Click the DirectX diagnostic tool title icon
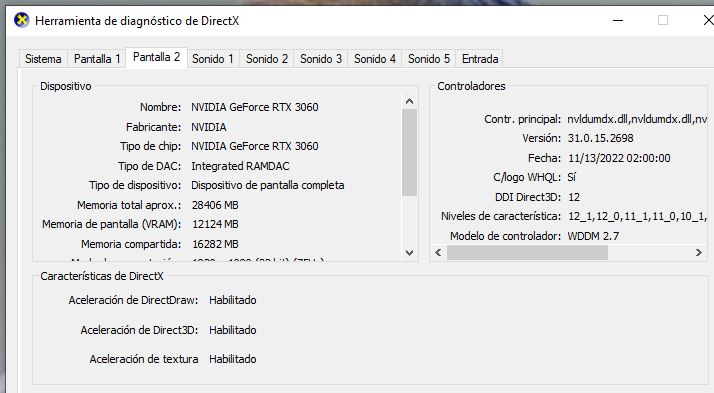The height and width of the screenshot is (393, 714). (21, 20)
